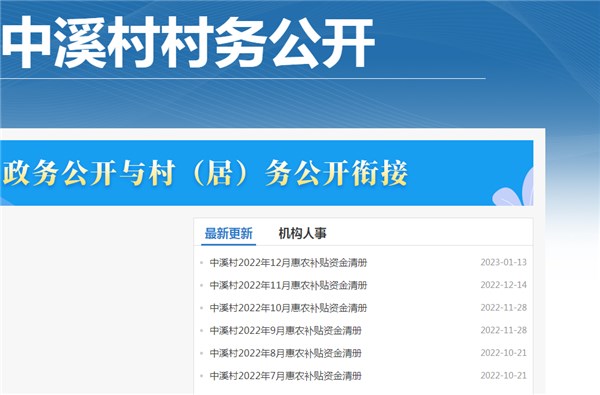600x395 pixels.
Task: Click the bullet before the 12月 entry
Action: point(202,263)
